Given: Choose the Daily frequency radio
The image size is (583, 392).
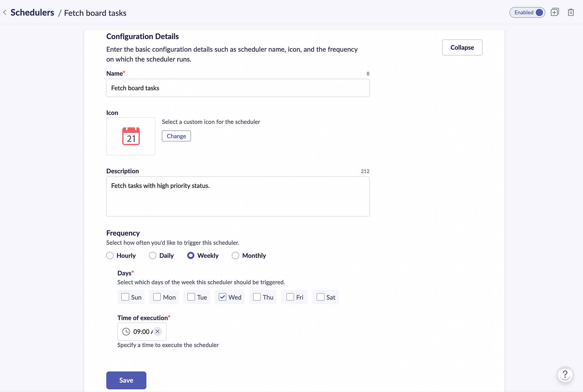Looking at the screenshot, I should click(152, 256).
